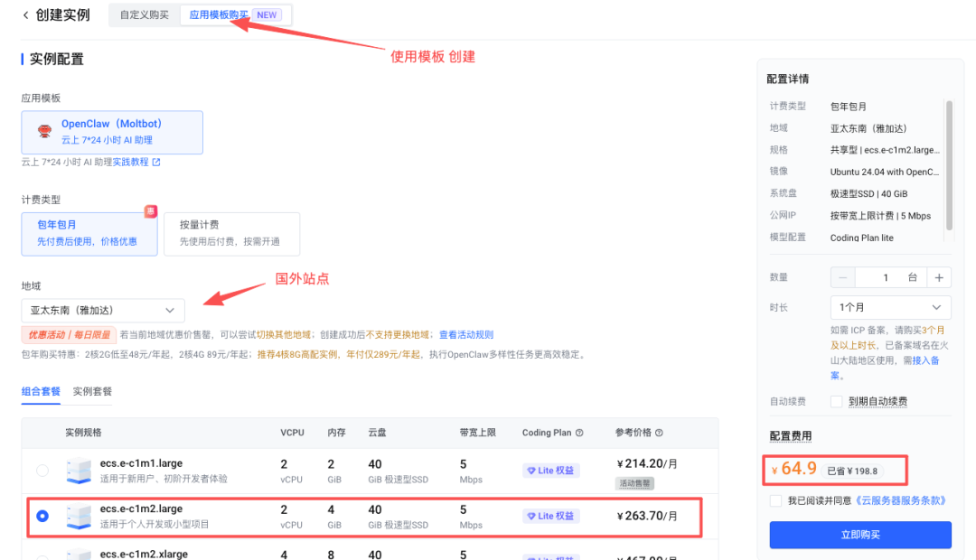Open the 查看活动规则 link

pyautogui.click(x=466, y=335)
